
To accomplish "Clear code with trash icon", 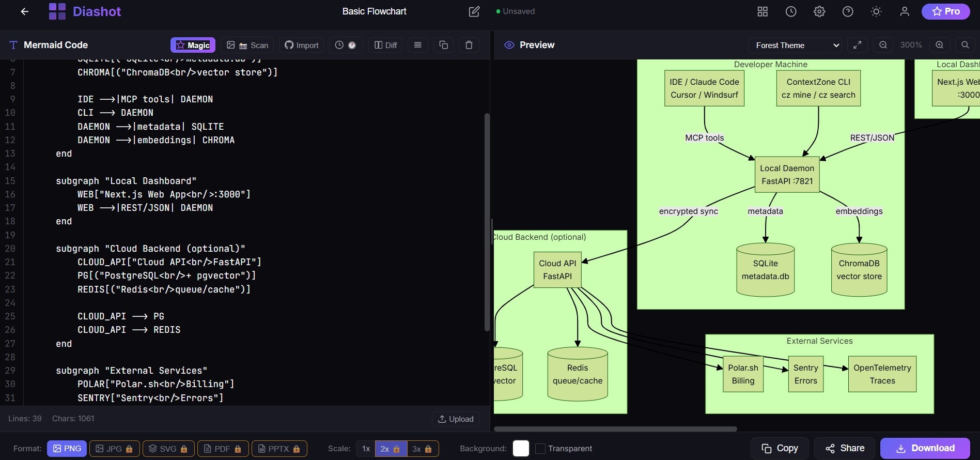I will pyautogui.click(x=469, y=45).
